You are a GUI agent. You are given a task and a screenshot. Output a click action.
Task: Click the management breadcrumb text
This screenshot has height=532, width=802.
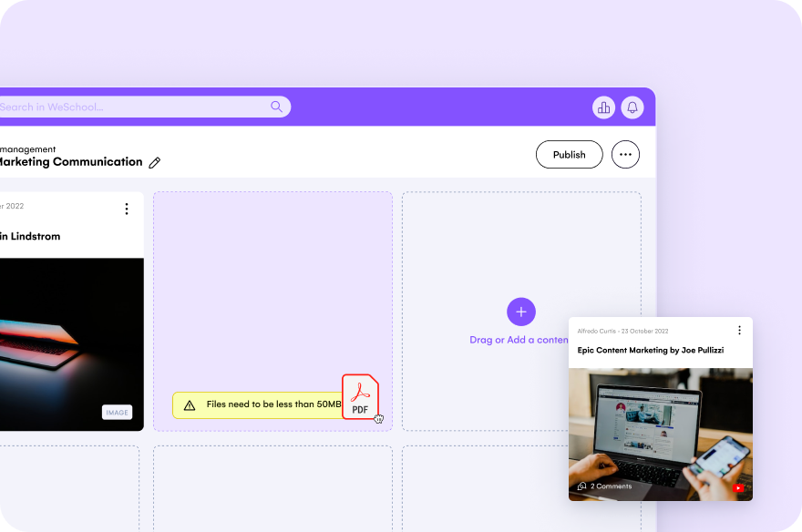27,149
